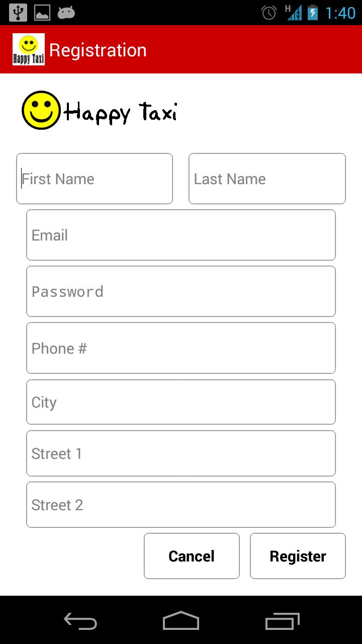Tap the Happy Taxi app icon in title bar
362x644 pixels.
[29, 49]
